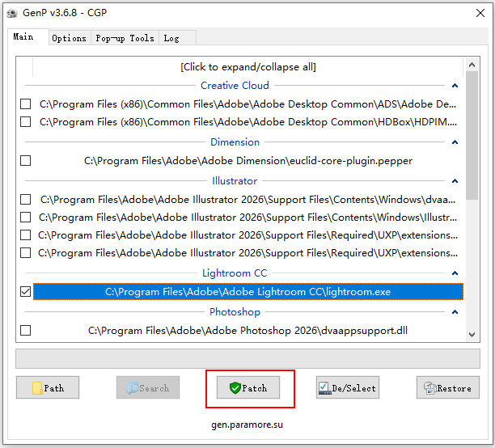Open the Options tab
Viewport: 495px width, 448px height.
tap(69, 38)
